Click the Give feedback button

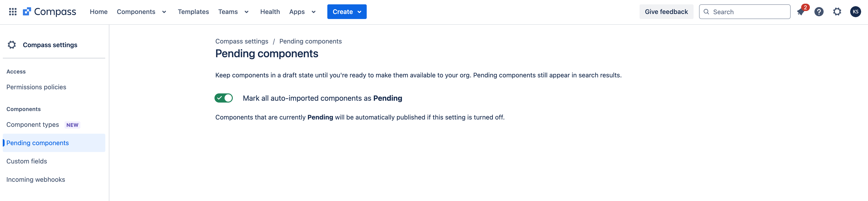point(666,11)
